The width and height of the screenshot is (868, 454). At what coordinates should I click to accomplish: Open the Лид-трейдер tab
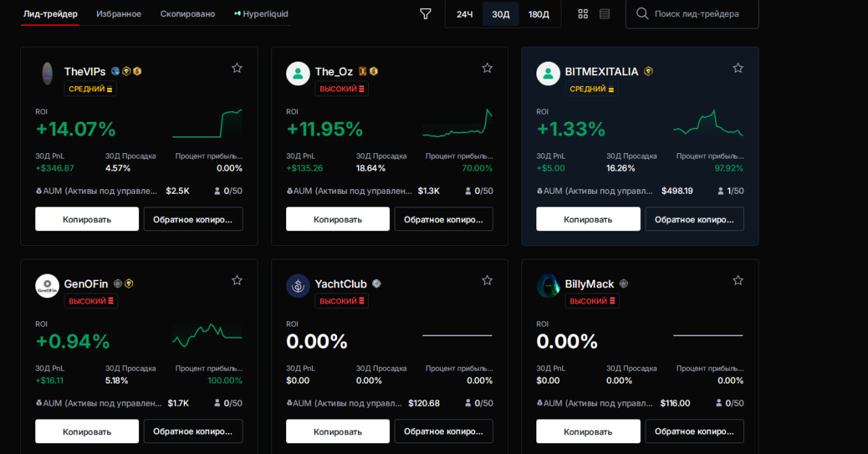click(50, 14)
